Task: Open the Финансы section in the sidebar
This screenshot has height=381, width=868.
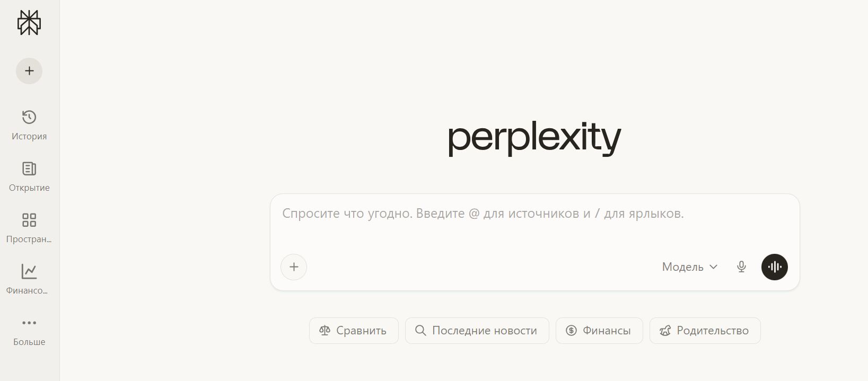Action: tap(29, 278)
